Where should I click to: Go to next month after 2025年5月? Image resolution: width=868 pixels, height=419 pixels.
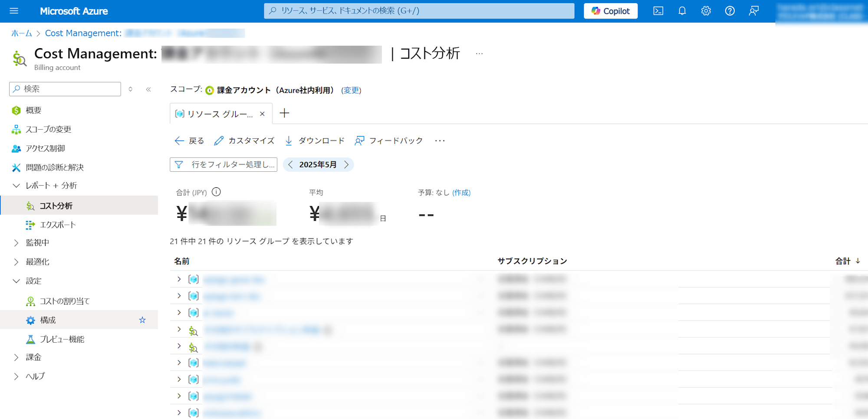(x=346, y=165)
